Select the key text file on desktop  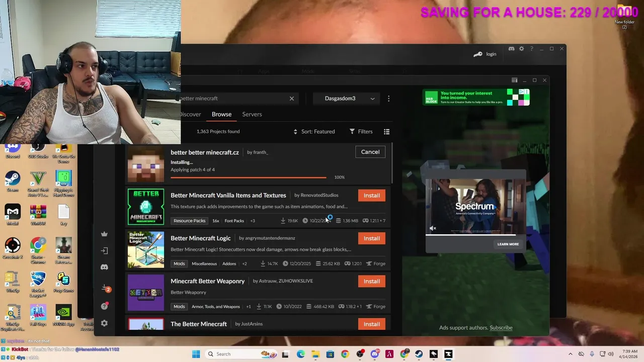(x=63, y=215)
